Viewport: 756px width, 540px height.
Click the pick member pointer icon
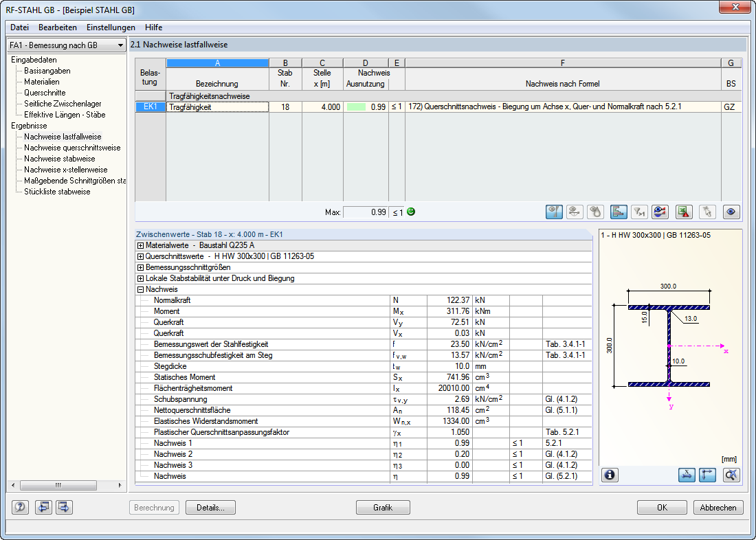(x=707, y=212)
